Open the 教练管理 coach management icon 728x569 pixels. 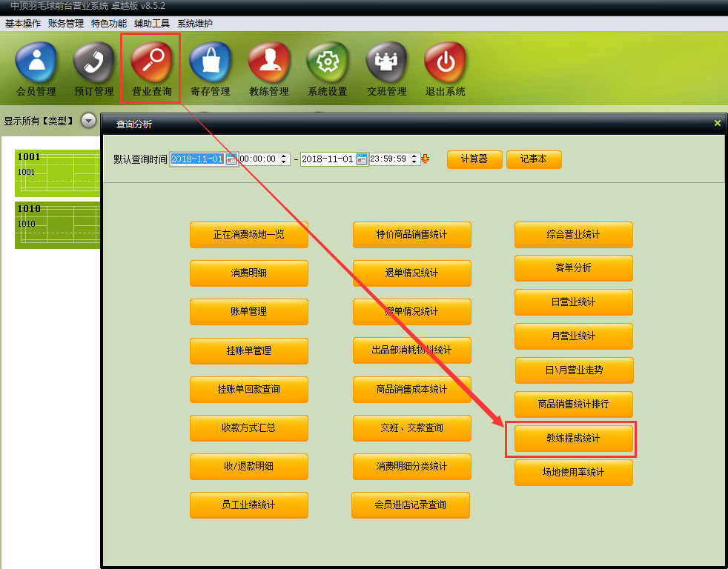(268, 63)
